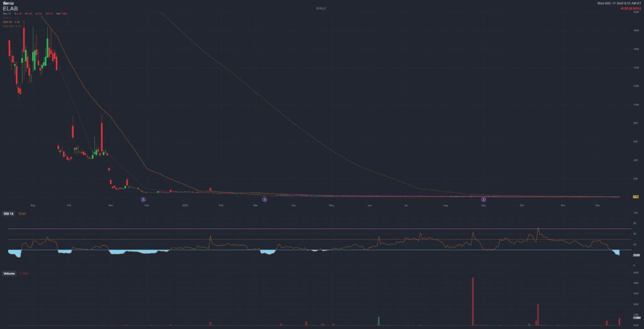Viewport: 644px width, 329px height.
Task: Click the Jun label on time axis
Action: point(370,205)
